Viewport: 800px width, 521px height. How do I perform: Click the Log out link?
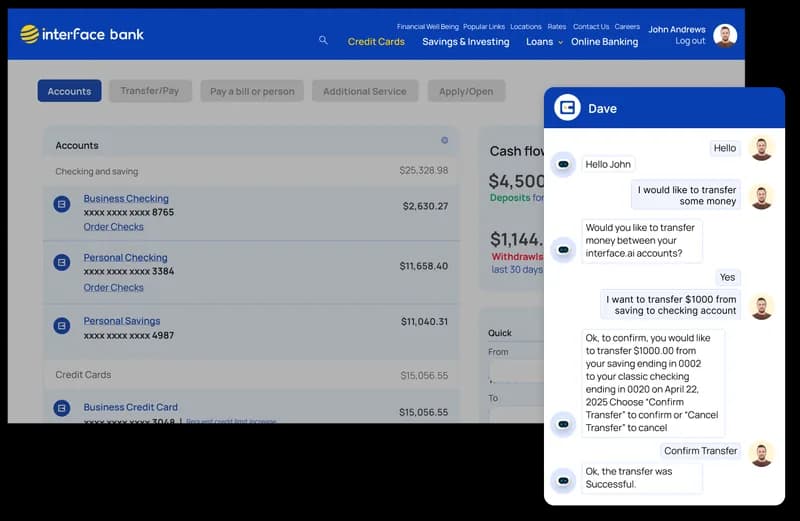690,41
